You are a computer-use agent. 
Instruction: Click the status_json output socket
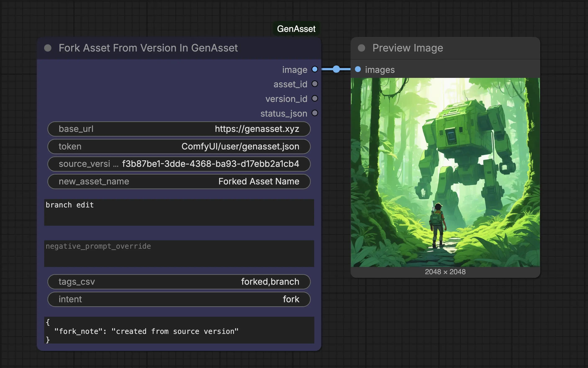315,113
